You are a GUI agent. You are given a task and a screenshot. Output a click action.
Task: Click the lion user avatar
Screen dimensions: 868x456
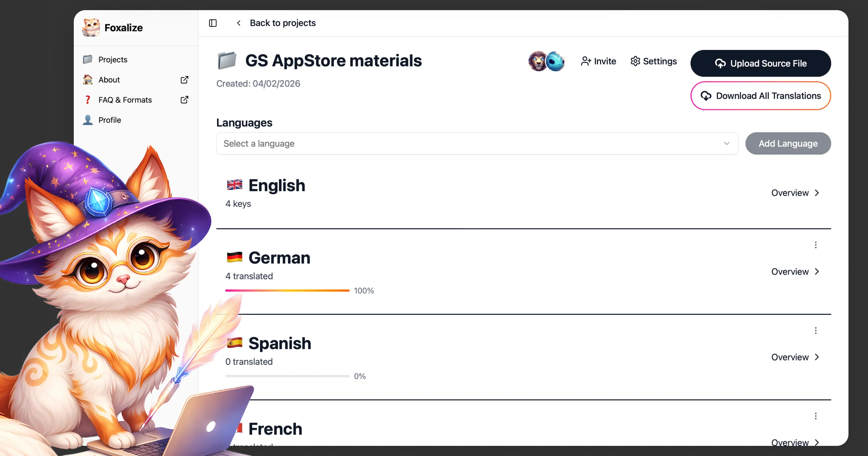pos(537,61)
